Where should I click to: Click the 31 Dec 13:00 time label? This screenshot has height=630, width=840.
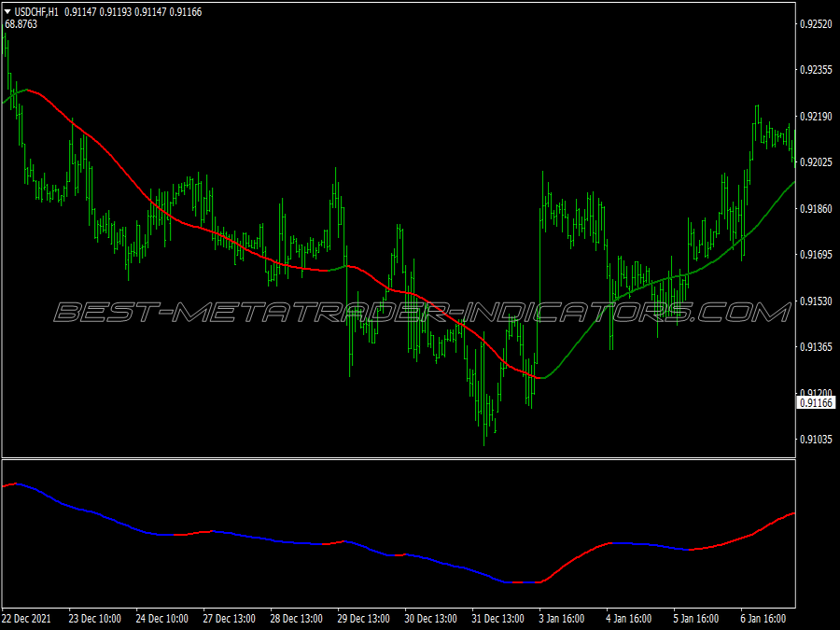(498, 619)
